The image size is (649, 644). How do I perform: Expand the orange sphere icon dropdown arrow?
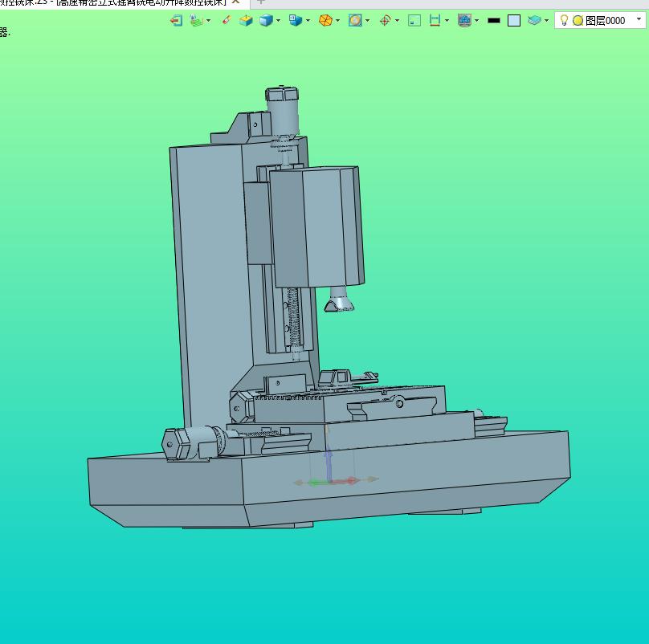338,20
